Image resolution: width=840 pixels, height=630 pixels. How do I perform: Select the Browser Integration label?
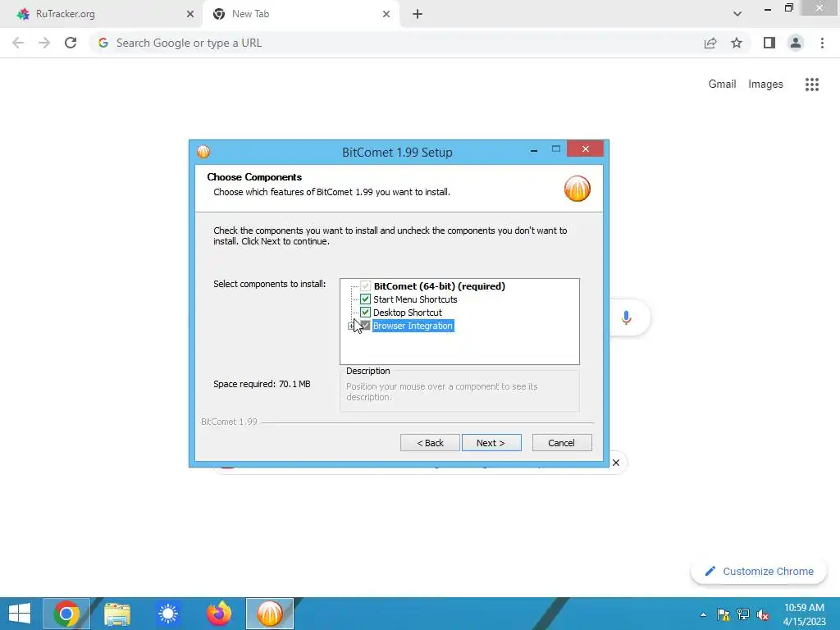coord(413,326)
